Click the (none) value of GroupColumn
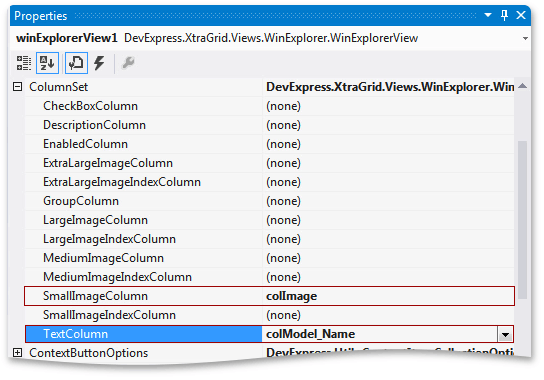This screenshot has height=380, width=544. tap(283, 201)
